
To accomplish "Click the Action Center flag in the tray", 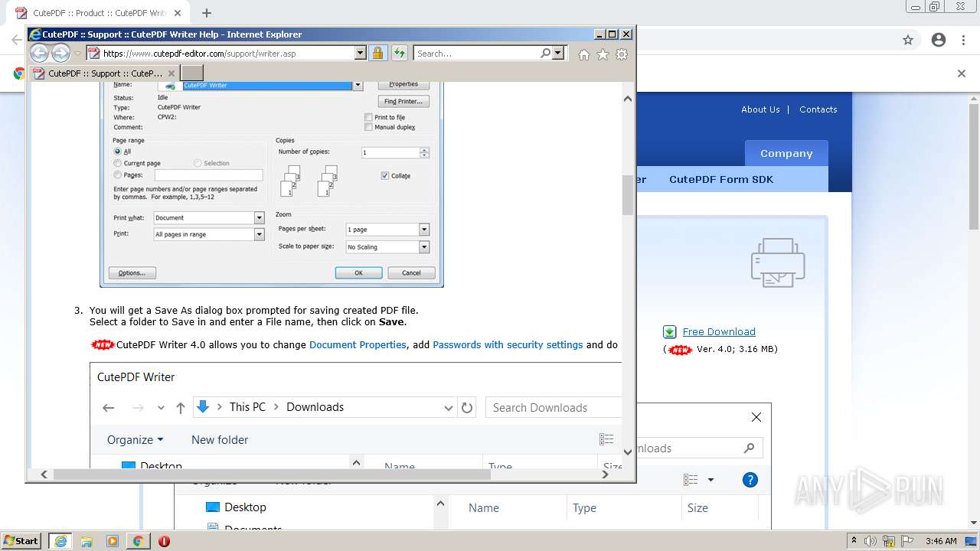I will 906,541.
